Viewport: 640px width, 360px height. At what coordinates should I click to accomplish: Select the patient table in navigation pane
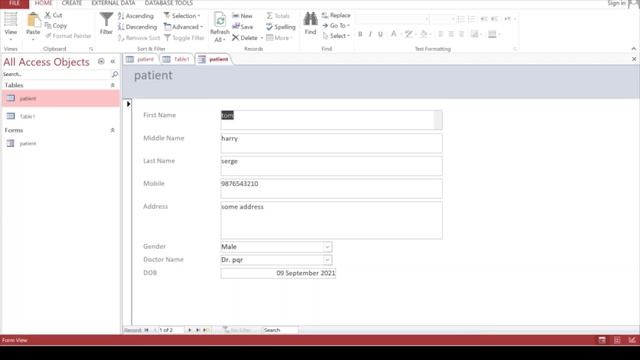(61, 98)
